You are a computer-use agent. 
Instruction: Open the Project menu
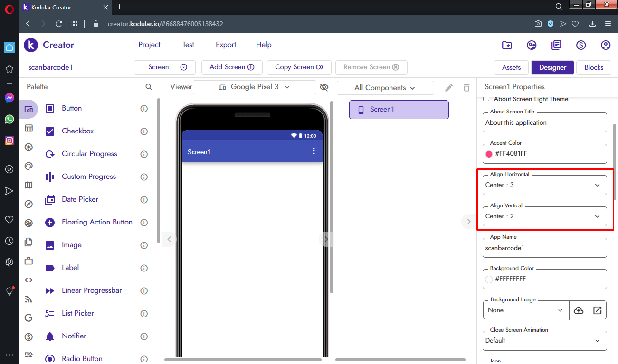pos(149,45)
